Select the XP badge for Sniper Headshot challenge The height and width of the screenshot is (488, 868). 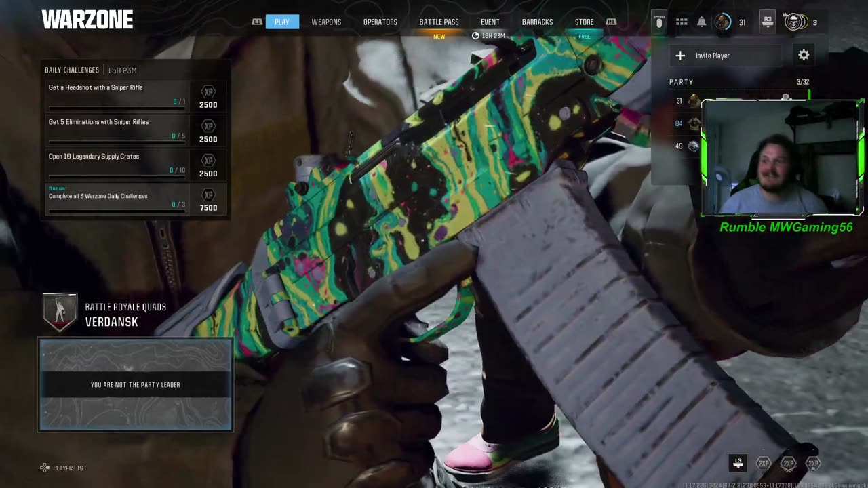(x=208, y=91)
